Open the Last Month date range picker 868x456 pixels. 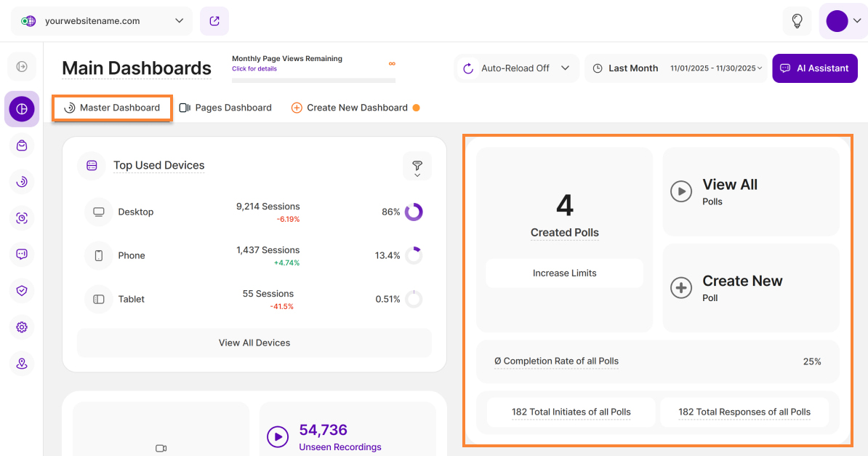[x=676, y=68]
